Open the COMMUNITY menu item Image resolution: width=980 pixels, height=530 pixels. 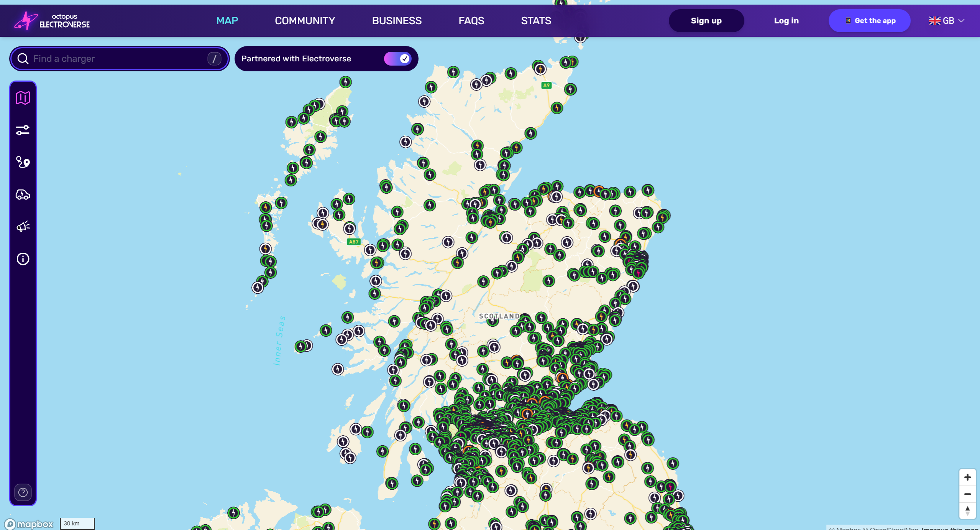[x=305, y=21]
